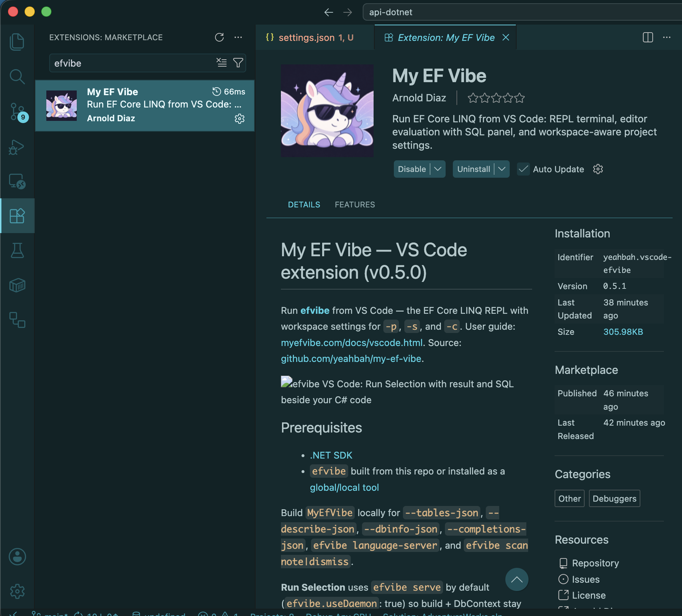Image resolution: width=682 pixels, height=616 pixels.
Task: Click the 66ms activation time indicator
Action: [229, 92]
